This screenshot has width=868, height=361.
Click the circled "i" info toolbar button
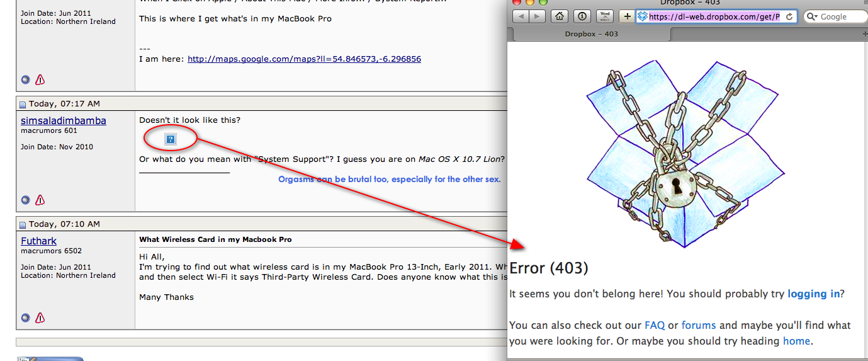(582, 16)
